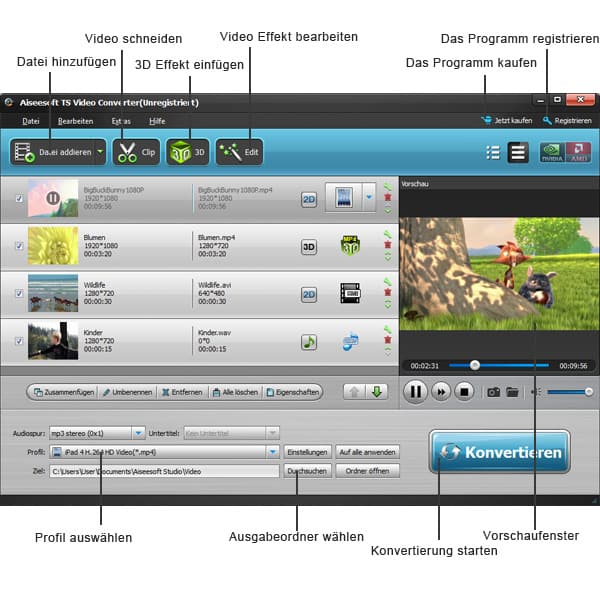This screenshot has width=600, height=600.
Task: Pause the preview playback
Action: [416, 392]
